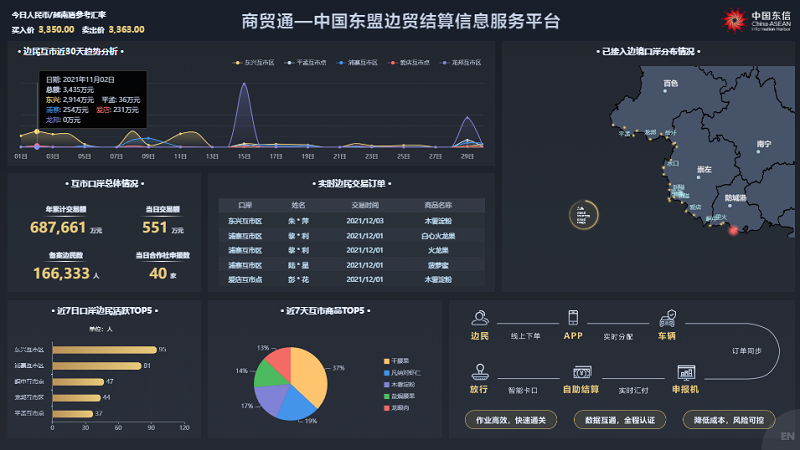Click the 商品名称 column header

click(x=438, y=205)
